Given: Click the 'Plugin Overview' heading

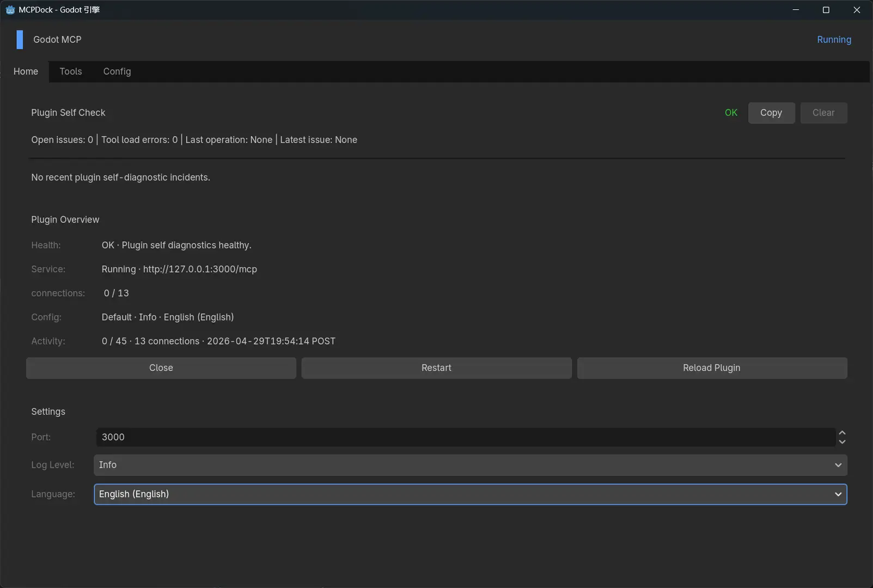Looking at the screenshot, I should coord(65,219).
